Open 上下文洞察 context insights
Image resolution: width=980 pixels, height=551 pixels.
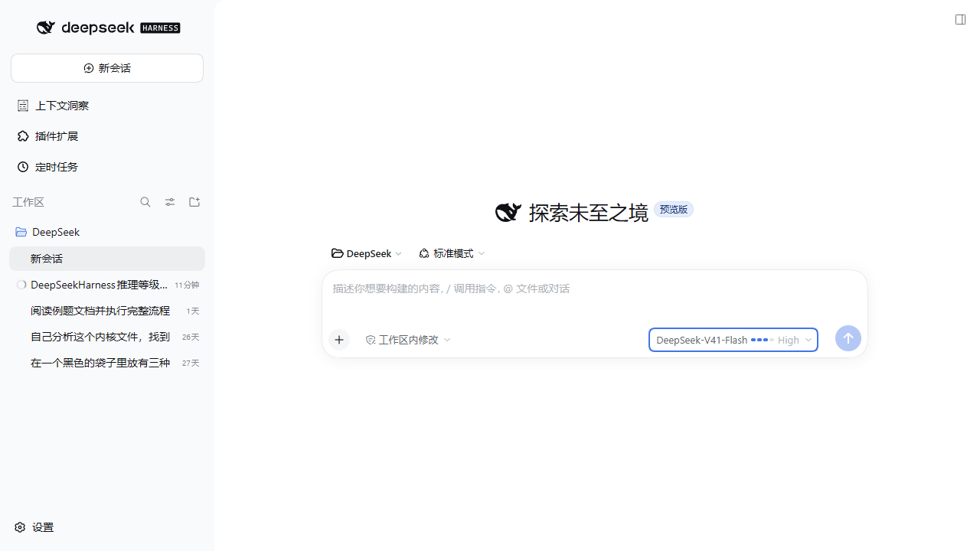pos(107,106)
